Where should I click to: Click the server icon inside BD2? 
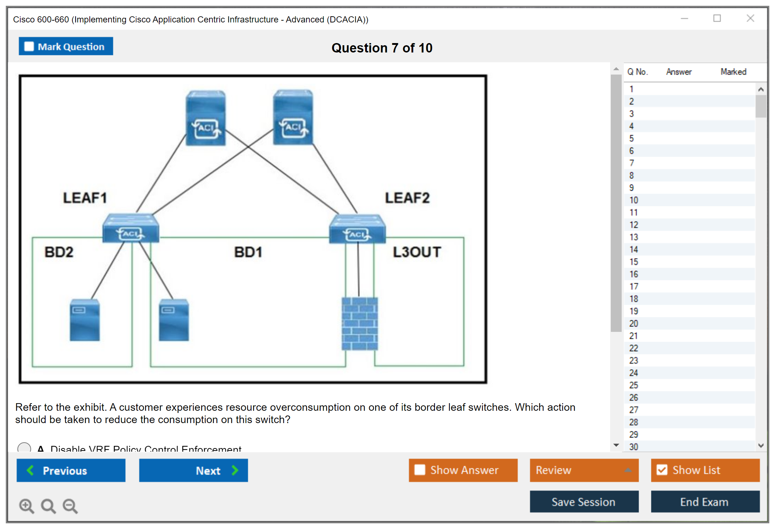tap(85, 320)
